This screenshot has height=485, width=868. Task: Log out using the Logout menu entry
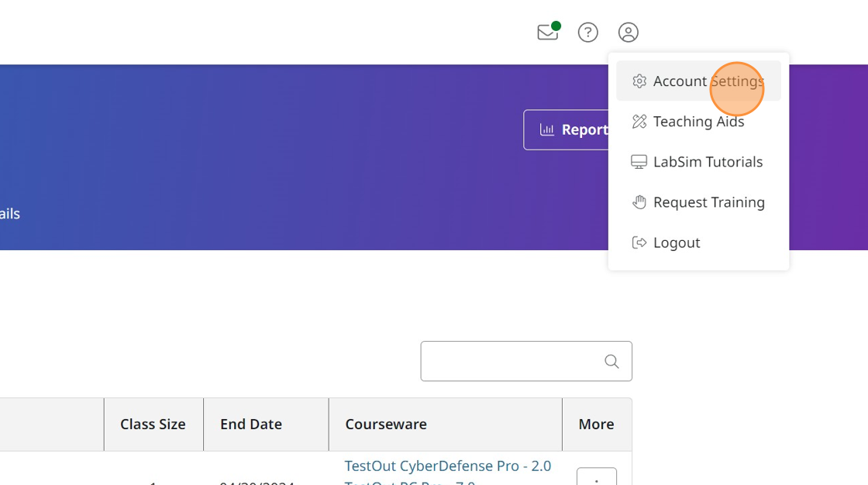click(676, 242)
